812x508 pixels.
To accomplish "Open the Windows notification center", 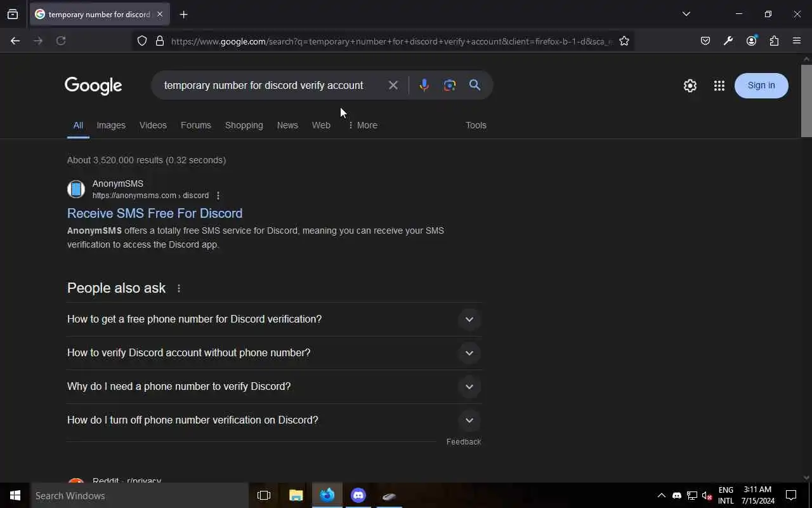I will (x=791, y=495).
